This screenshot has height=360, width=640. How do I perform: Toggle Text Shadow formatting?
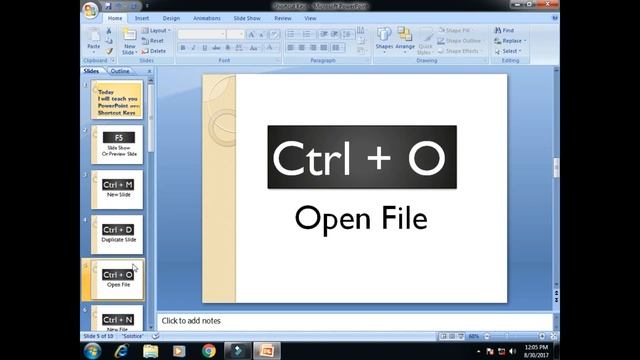point(228,48)
